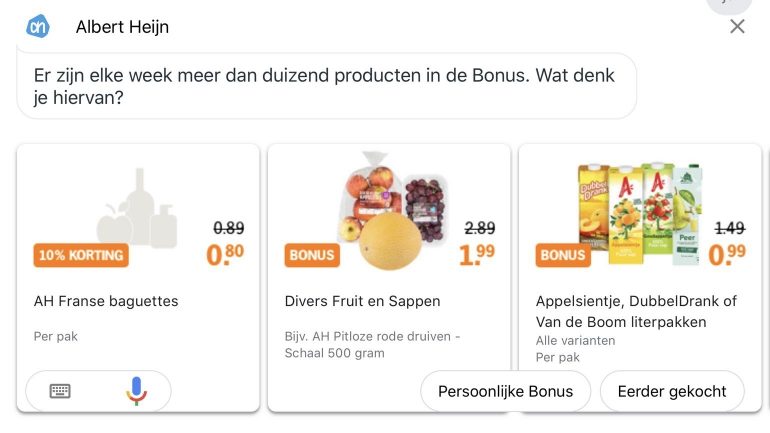Activate the microphone voice input
The height and width of the screenshot is (433, 770).
[136, 391]
